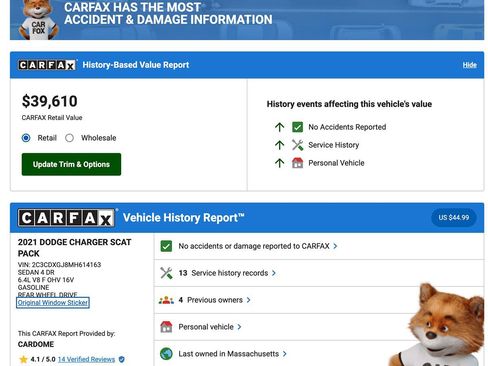Click up arrow next to Service History
Image resolution: width=488 pixels, height=366 pixels.
pos(280,145)
